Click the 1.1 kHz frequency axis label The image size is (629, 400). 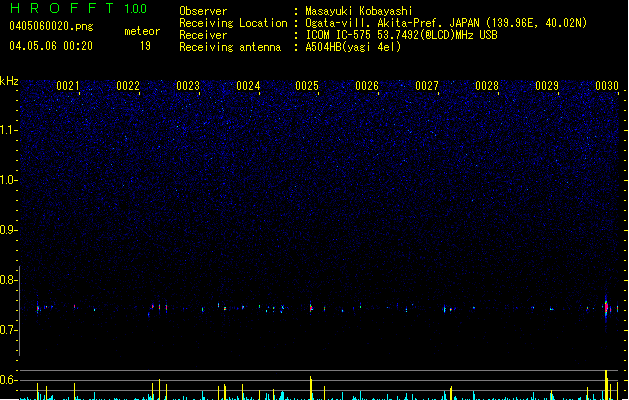tap(9, 130)
